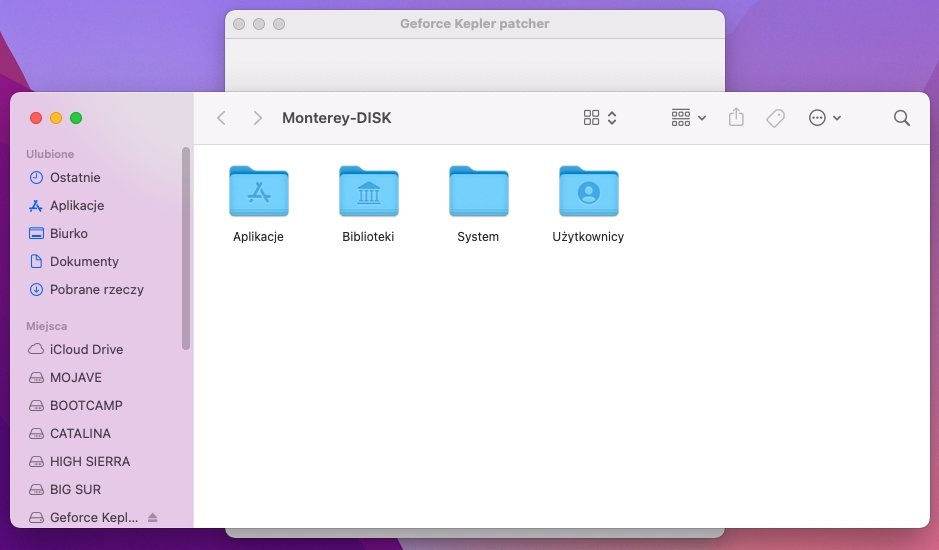Click the Monterey-DISK window title

(x=337, y=118)
